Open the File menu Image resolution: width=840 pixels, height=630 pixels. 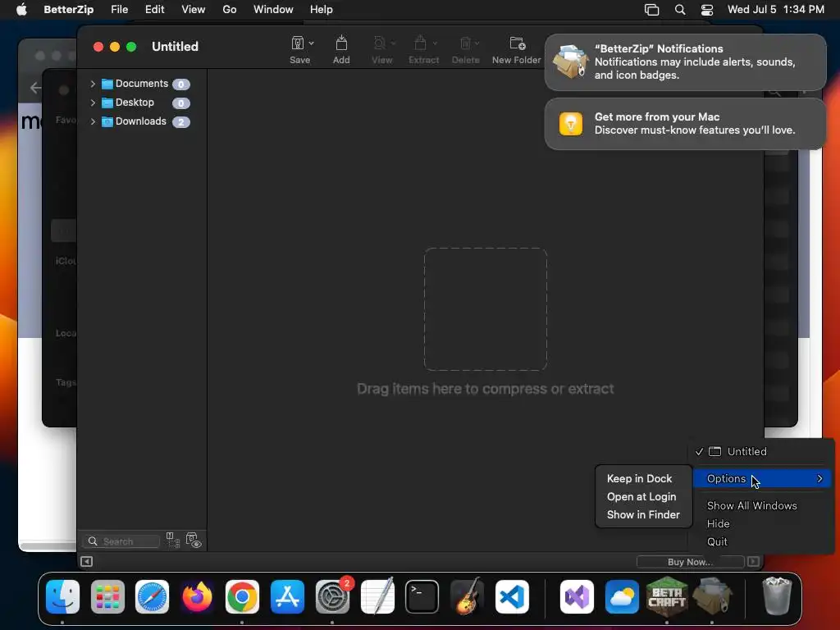click(119, 10)
